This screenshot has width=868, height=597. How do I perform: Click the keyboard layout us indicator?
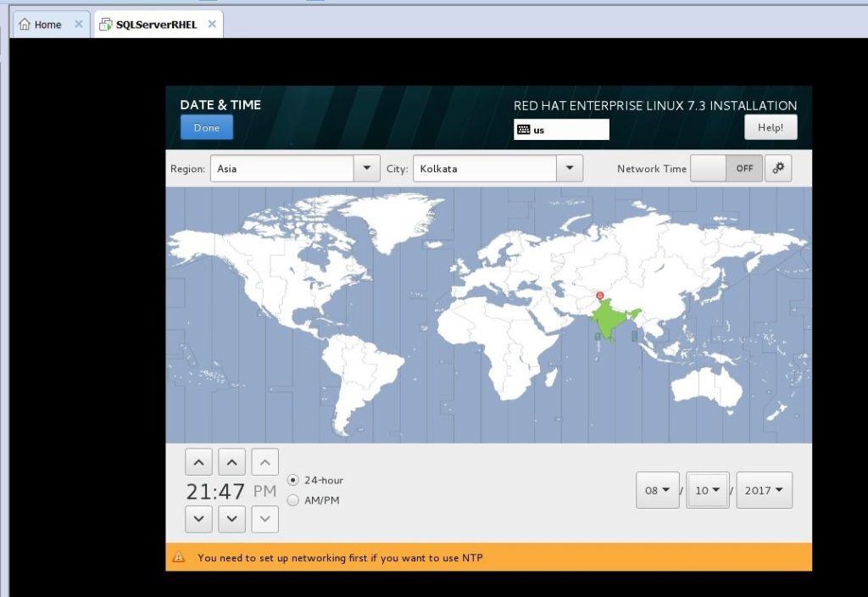tap(561, 130)
